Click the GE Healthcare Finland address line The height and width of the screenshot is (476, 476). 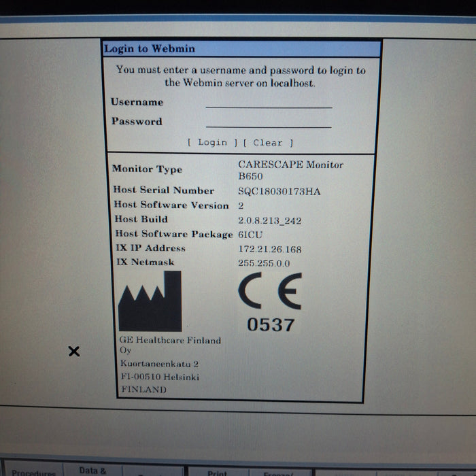(x=170, y=341)
